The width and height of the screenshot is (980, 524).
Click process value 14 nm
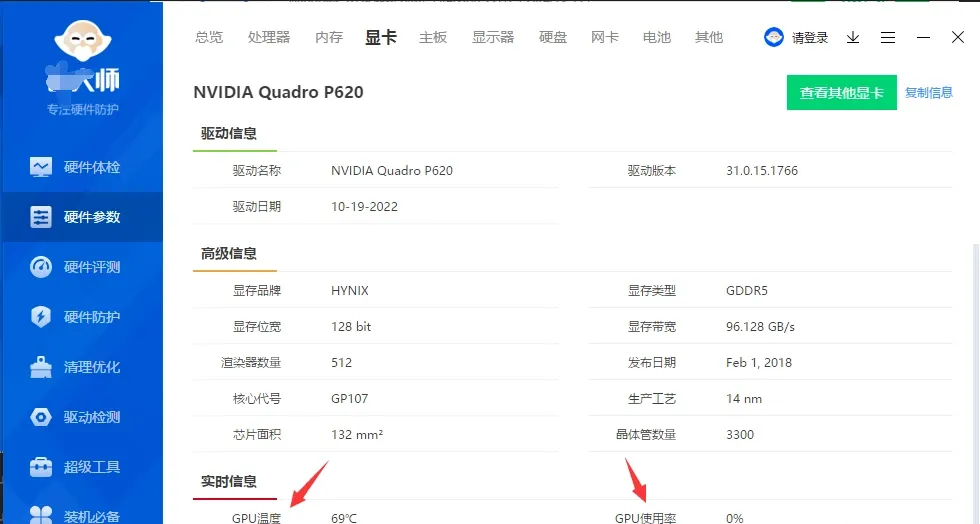pyautogui.click(x=744, y=398)
